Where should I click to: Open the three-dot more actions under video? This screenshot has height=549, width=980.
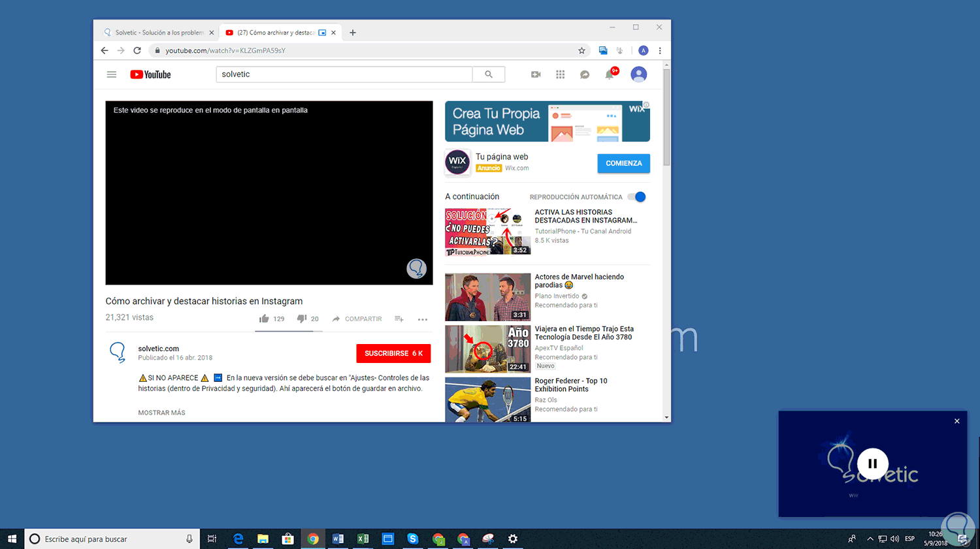tap(423, 319)
